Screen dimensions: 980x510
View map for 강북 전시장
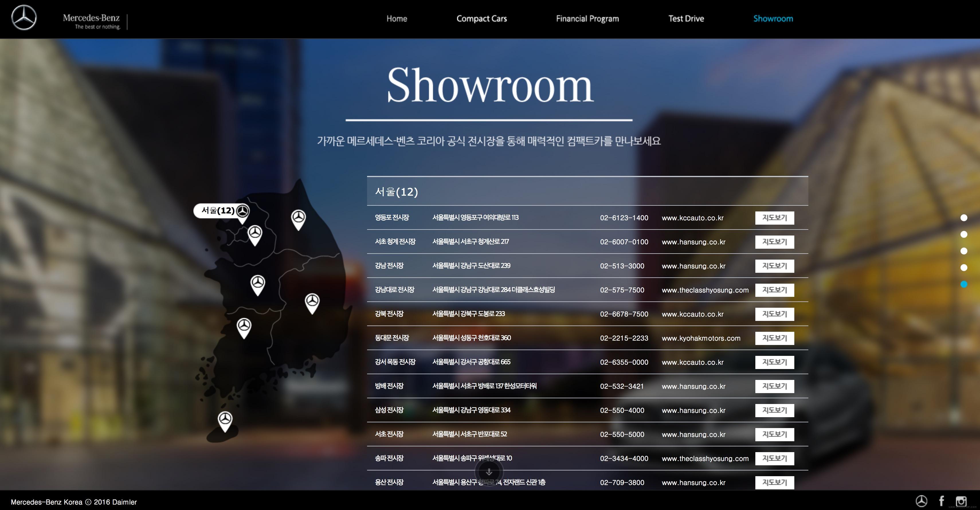(x=775, y=314)
